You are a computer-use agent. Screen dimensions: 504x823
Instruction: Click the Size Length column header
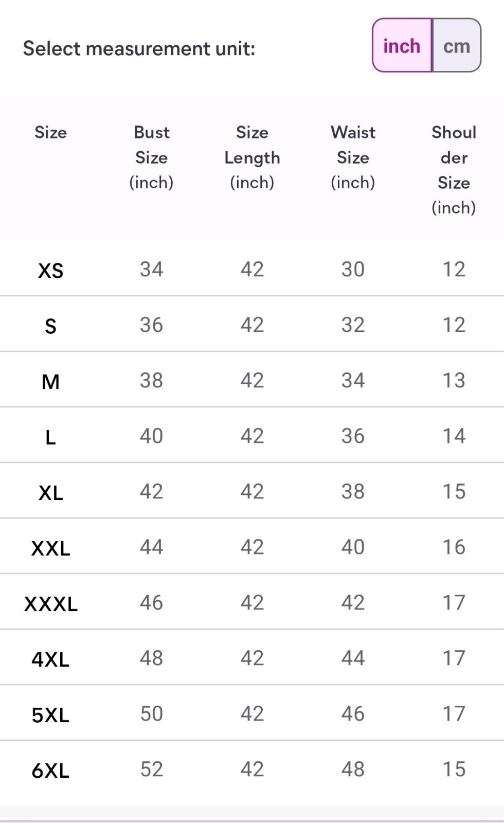coord(252,157)
